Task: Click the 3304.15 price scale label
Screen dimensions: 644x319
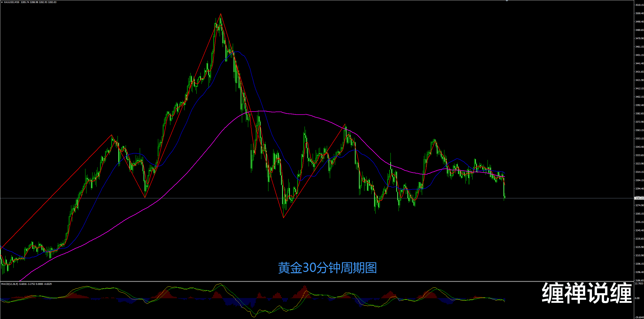Action: pos(639,180)
